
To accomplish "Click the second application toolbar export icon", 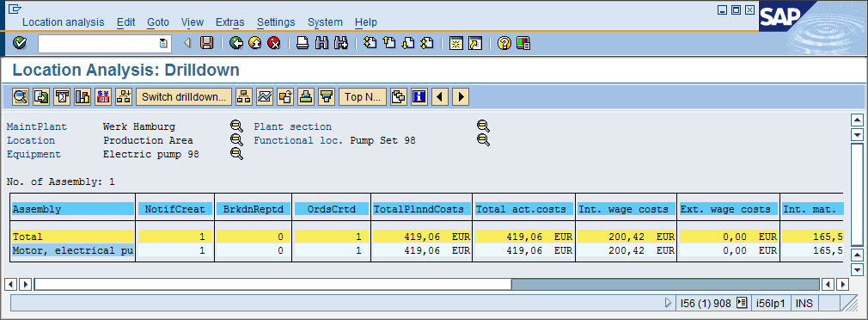I will click(x=41, y=97).
